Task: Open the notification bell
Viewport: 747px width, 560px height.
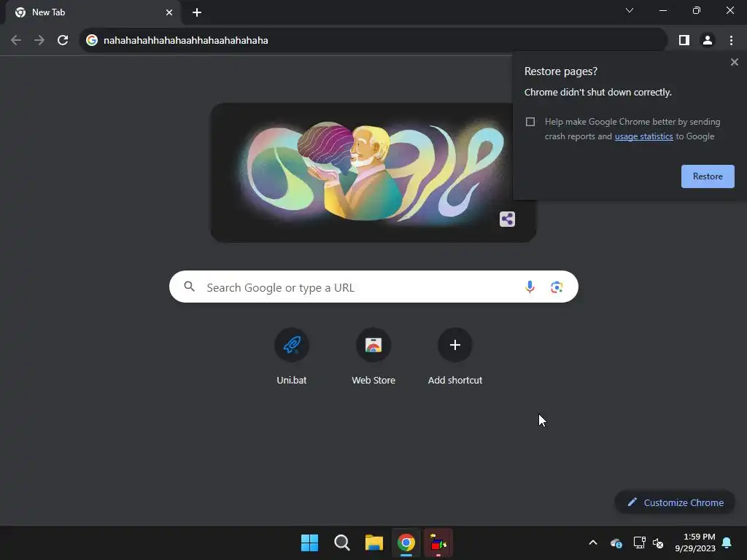Action: tap(727, 542)
